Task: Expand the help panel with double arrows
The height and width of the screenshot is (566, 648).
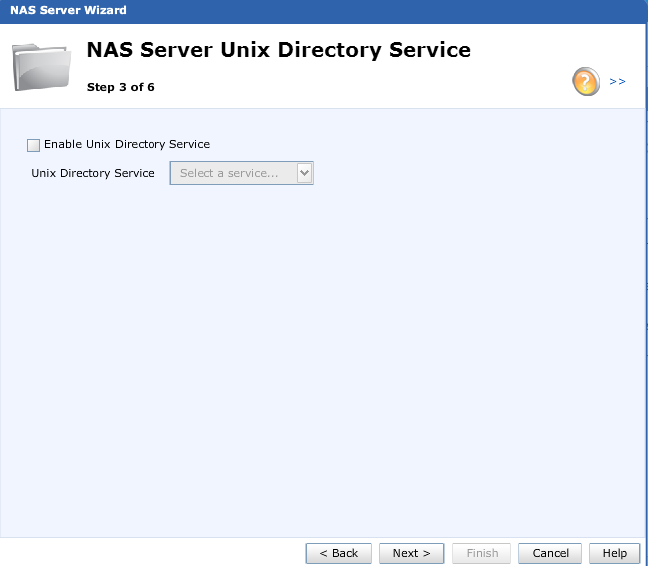Action: (x=617, y=81)
